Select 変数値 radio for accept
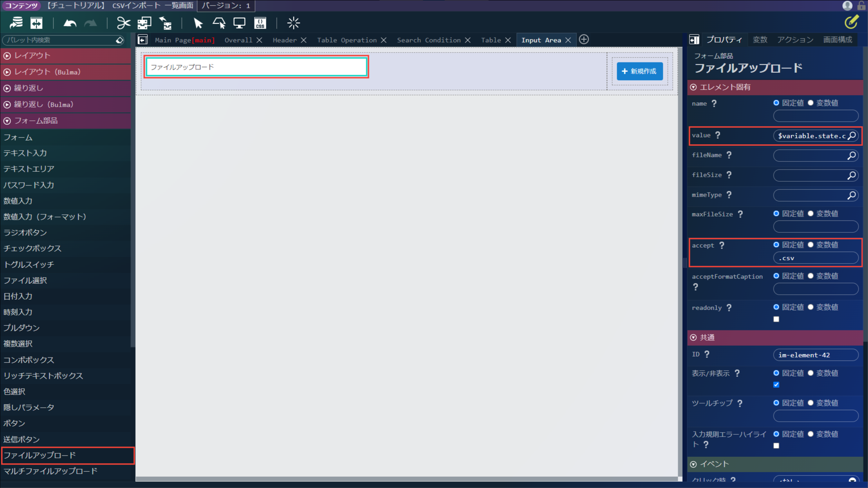The height and width of the screenshot is (488, 868). (x=811, y=245)
